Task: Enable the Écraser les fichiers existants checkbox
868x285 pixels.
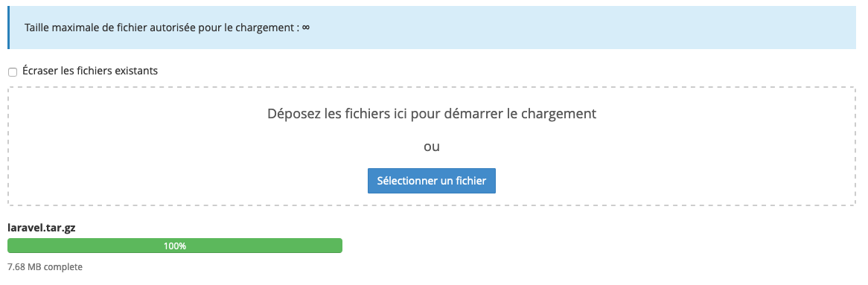Action: (x=12, y=72)
